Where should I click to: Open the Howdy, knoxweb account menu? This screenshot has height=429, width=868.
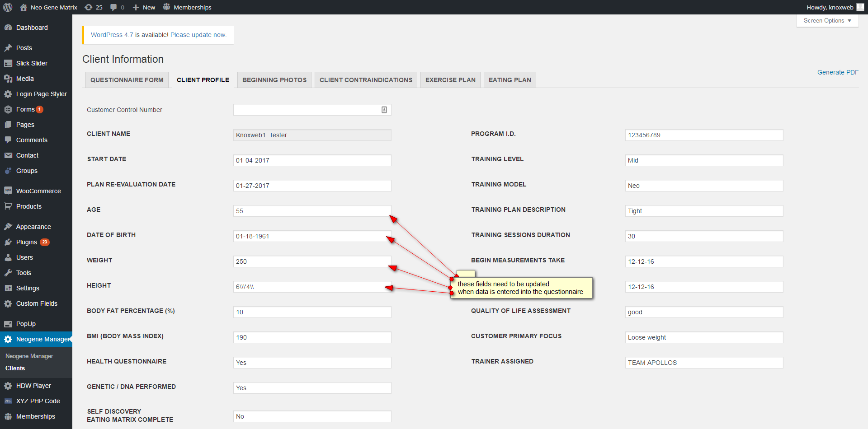click(830, 7)
